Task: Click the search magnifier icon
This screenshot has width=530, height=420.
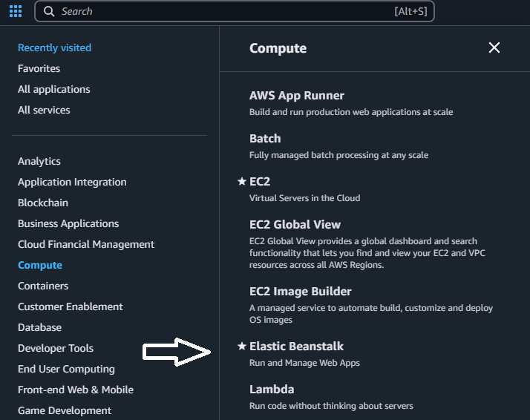Action: (49, 11)
